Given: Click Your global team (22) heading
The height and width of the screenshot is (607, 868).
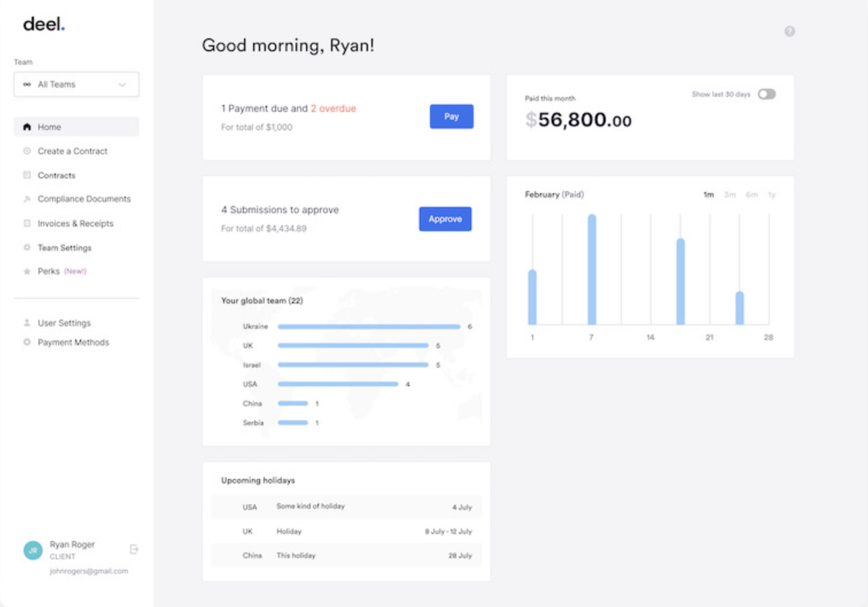Looking at the screenshot, I should coord(262,301).
